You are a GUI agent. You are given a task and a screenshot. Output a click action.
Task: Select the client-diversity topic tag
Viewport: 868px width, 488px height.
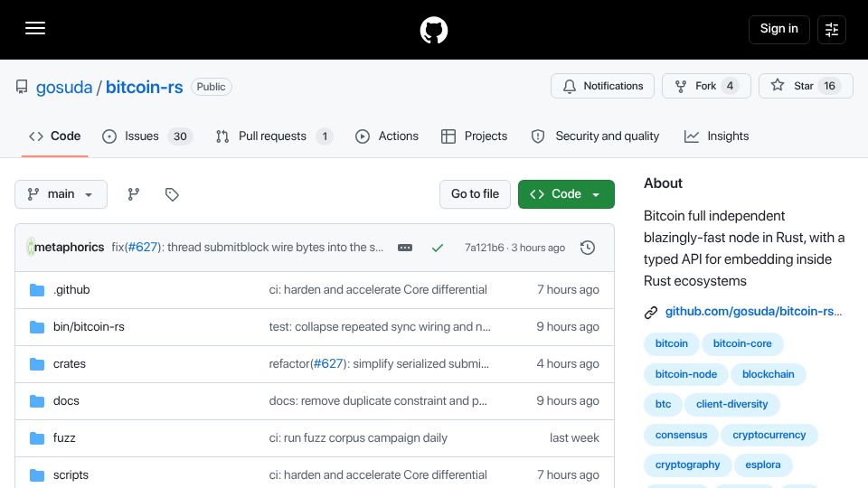[x=731, y=405]
